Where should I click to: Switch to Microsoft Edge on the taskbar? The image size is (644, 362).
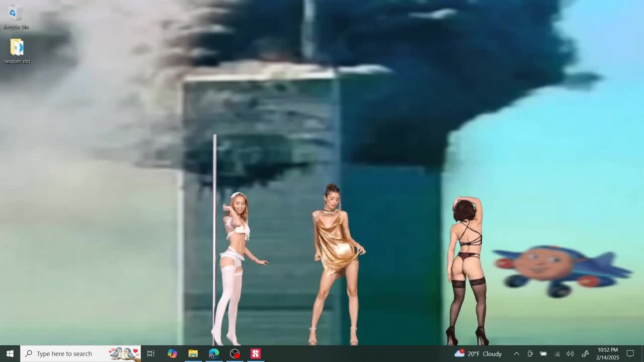coord(214,353)
